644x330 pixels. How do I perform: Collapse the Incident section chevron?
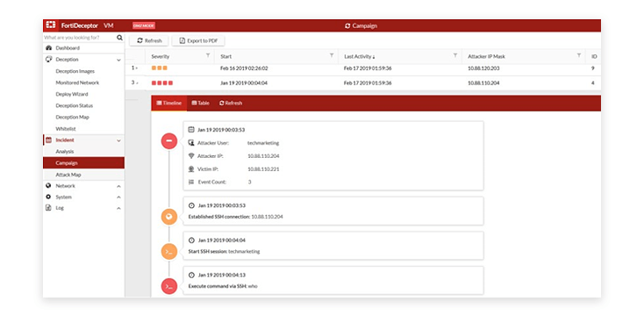click(x=118, y=140)
